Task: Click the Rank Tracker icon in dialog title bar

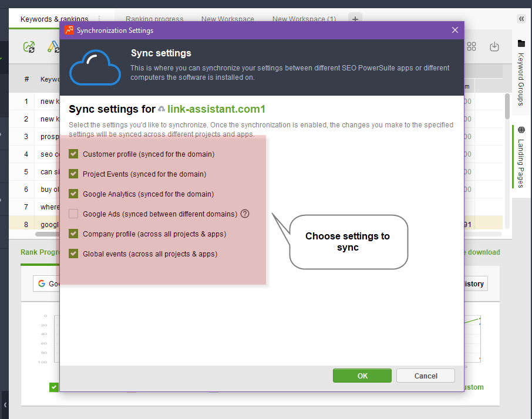Action: point(69,30)
